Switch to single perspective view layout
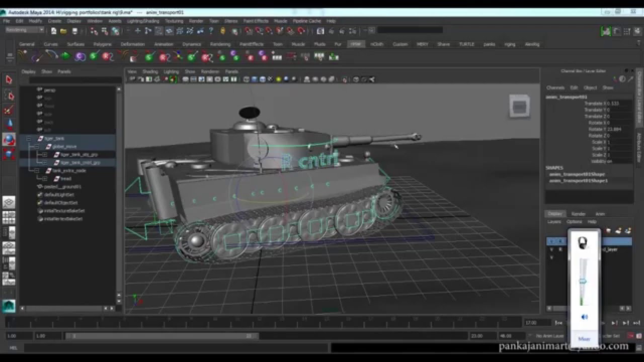 (x=9, y=203)
